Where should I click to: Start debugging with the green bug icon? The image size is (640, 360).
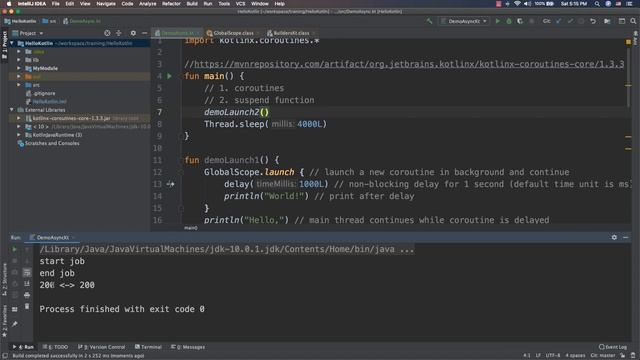pos(509,21)
